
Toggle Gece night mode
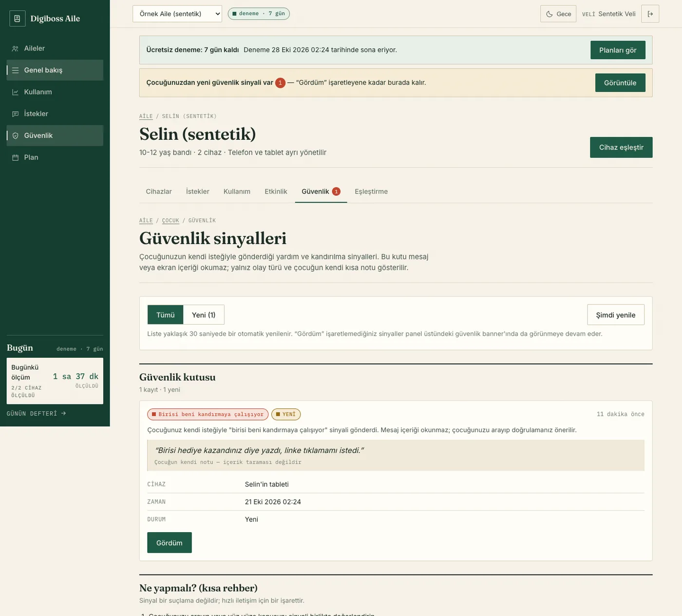pos(558,14)
